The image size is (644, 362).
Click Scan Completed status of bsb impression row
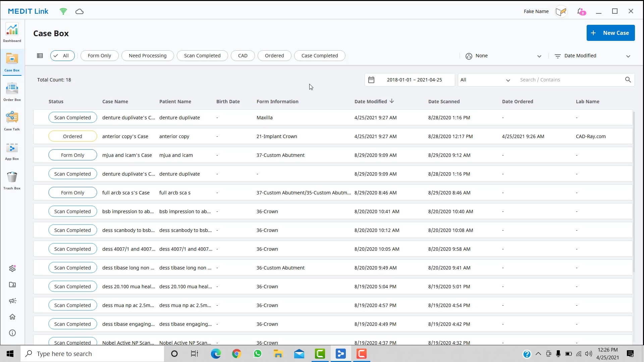tap(72, 212)
